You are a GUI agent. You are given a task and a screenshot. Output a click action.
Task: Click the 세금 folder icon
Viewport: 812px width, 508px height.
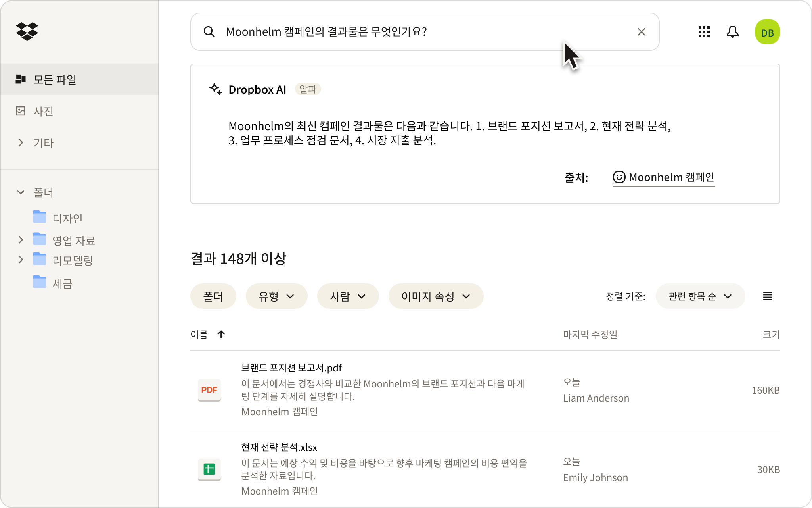tap(40, 282)
